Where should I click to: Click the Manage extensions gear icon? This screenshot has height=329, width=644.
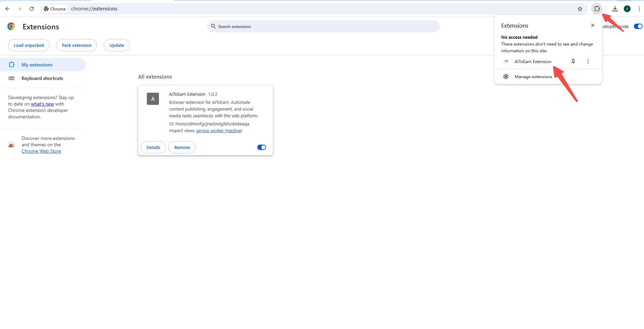[x=506, y=77]
